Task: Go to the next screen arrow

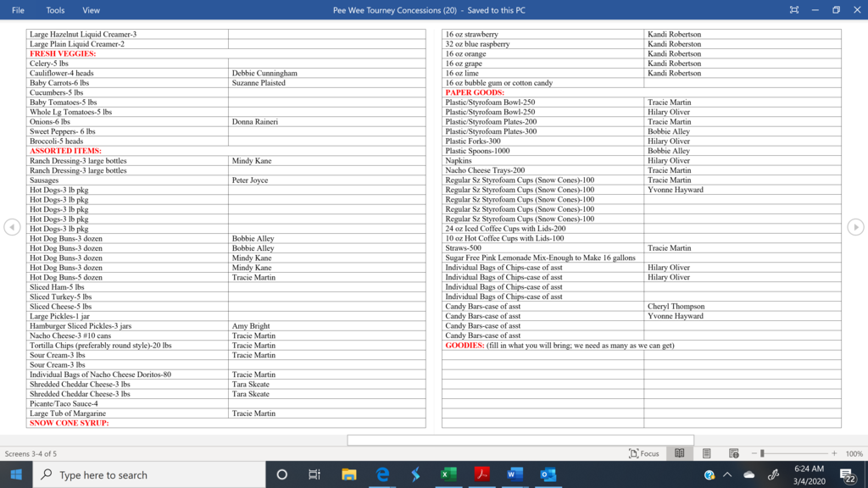Action: pyautogui.click(x=855, y=227)
